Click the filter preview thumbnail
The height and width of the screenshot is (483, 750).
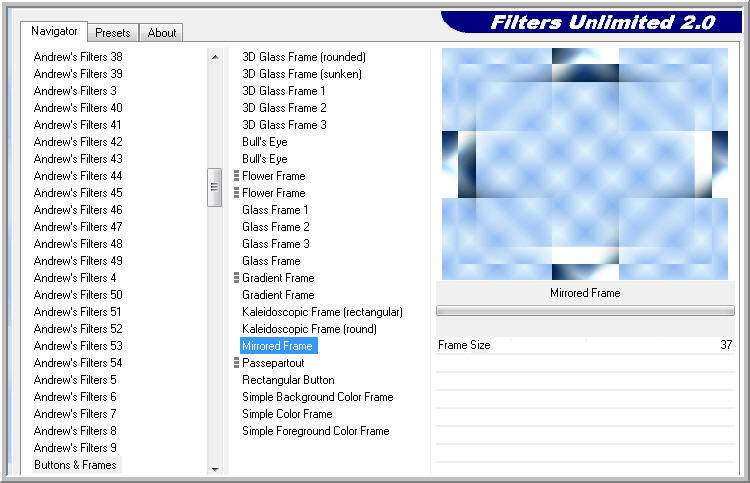pyautogui.click(x=585, y=164)
